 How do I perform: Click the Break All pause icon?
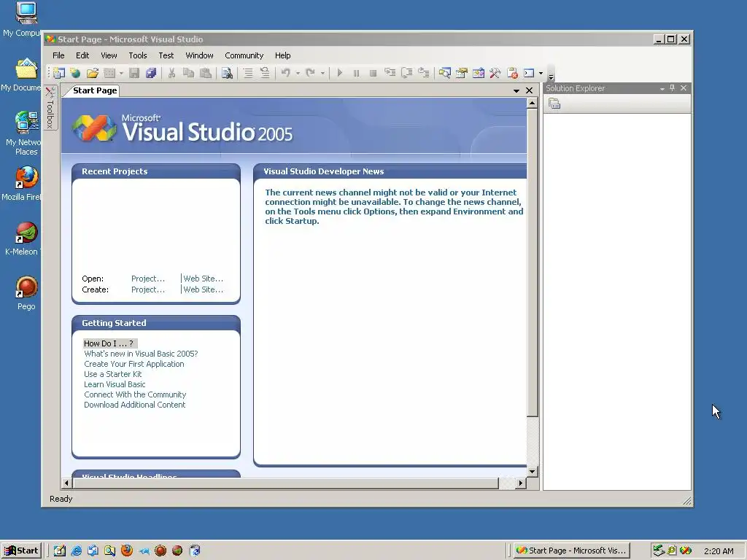[x=356, y=73]
